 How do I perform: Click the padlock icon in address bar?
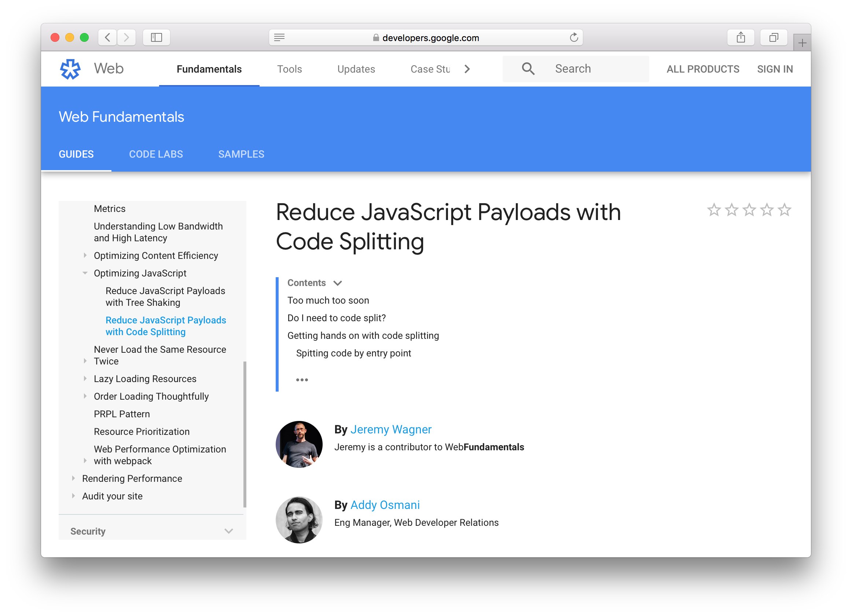coord(376,37)
